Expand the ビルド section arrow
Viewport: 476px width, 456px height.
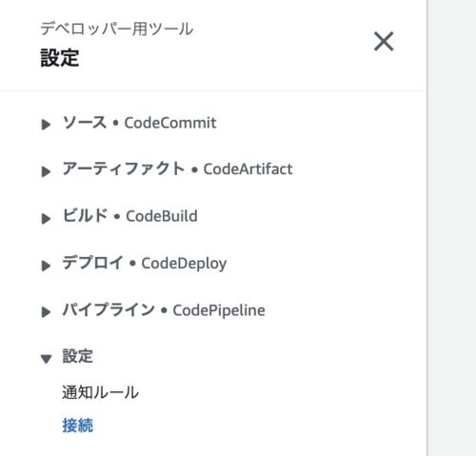click(x=46, y=218)
